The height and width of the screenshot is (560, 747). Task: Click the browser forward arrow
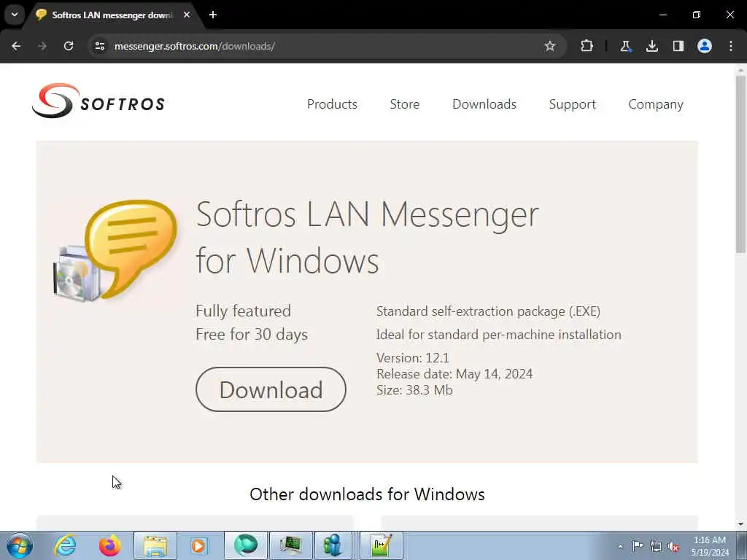42,46
